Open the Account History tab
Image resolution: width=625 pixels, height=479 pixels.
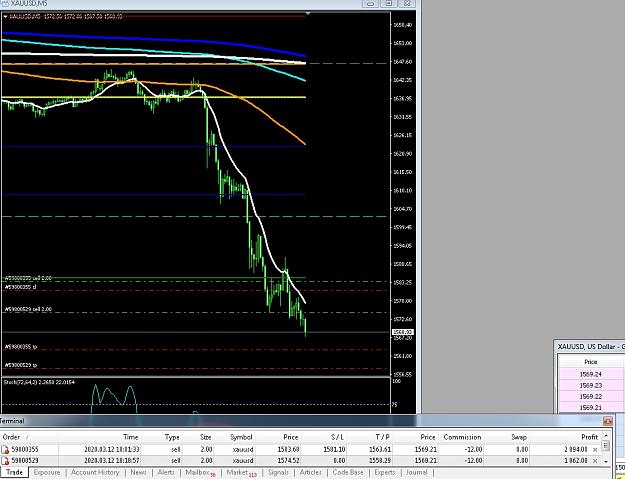click(95, 472)
